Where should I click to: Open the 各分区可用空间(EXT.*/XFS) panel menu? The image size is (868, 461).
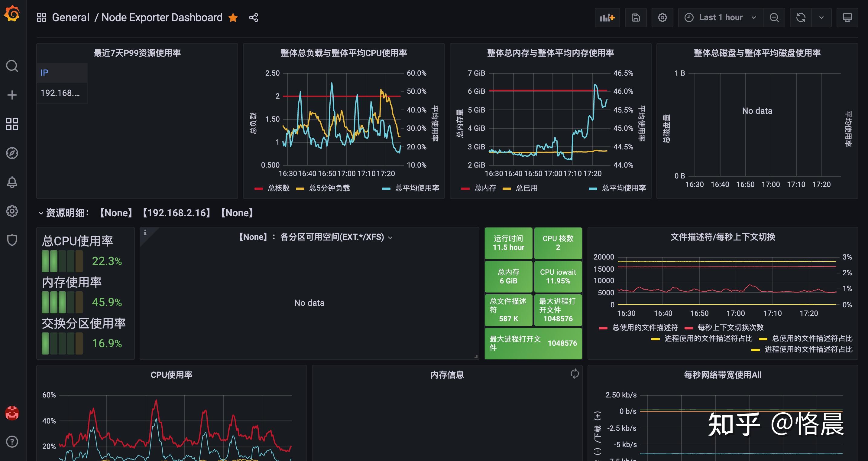pyautogui.click(x=390, y=237)
